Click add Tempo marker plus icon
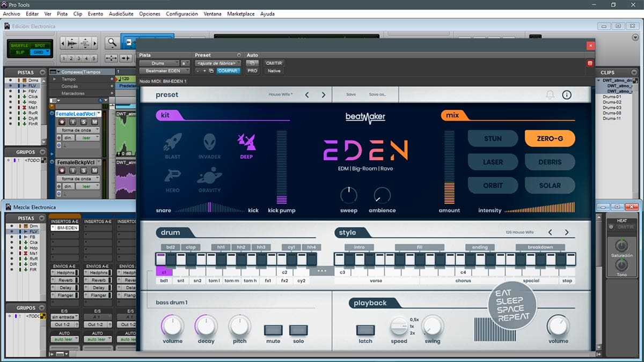 [112, 79]
